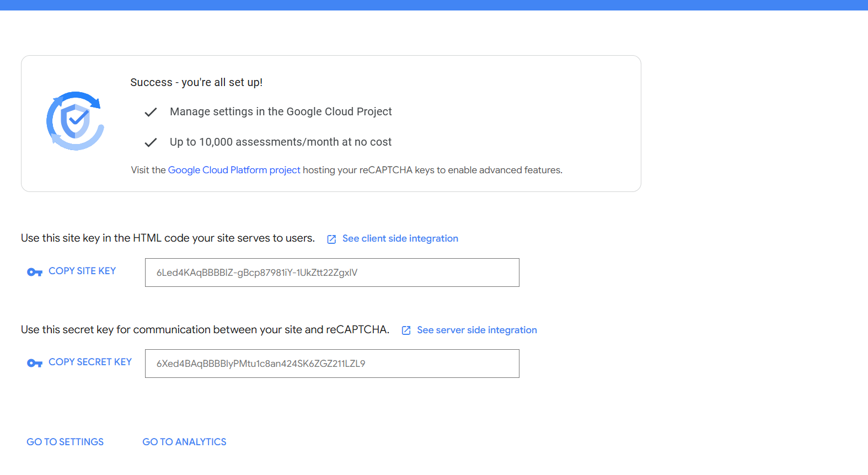Click external-link icon before server side integration
The image size is (868, 475).
(406, 330)
